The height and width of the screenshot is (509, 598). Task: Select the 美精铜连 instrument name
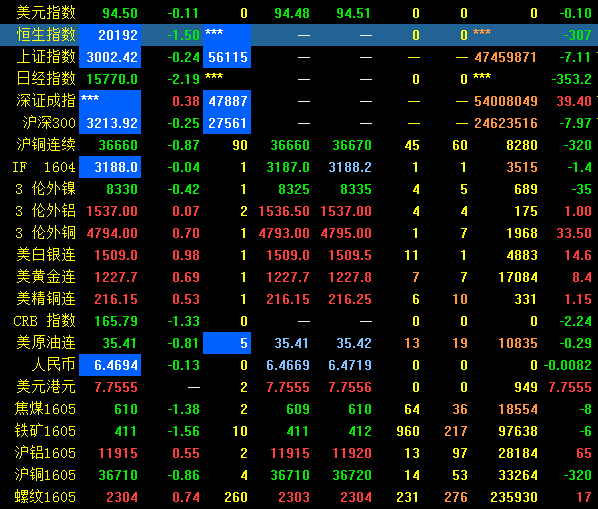pyautogui.click(x=46, y=299)
